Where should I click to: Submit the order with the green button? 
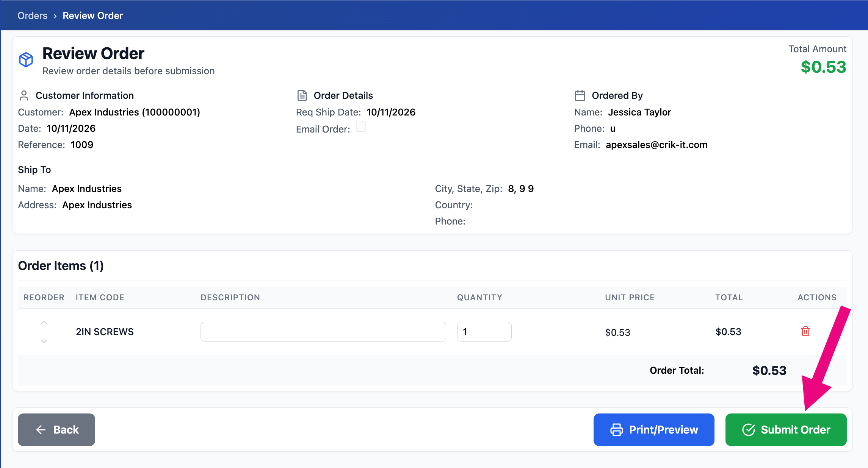coord(786,430)
